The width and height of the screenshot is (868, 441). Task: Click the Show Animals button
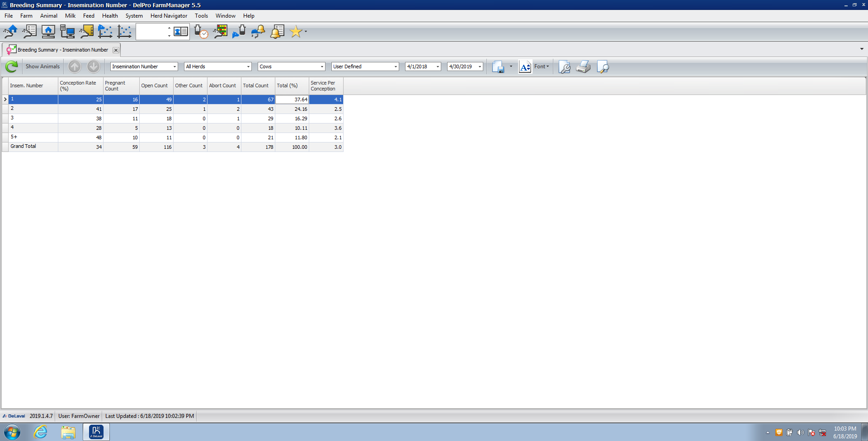(x=42, y=66)
